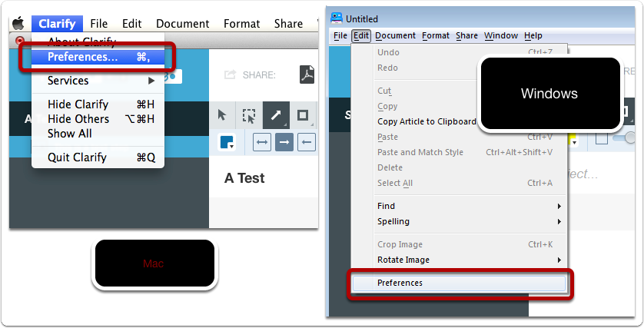Open the Apple menu
The width and height of the screenshot is (644, 328).
pos(18,23)
